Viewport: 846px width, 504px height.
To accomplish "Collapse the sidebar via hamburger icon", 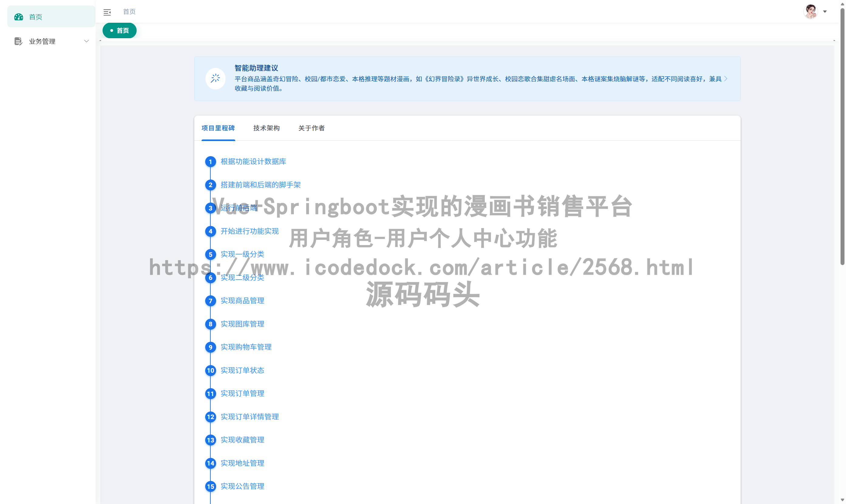I will click(107, 12).
